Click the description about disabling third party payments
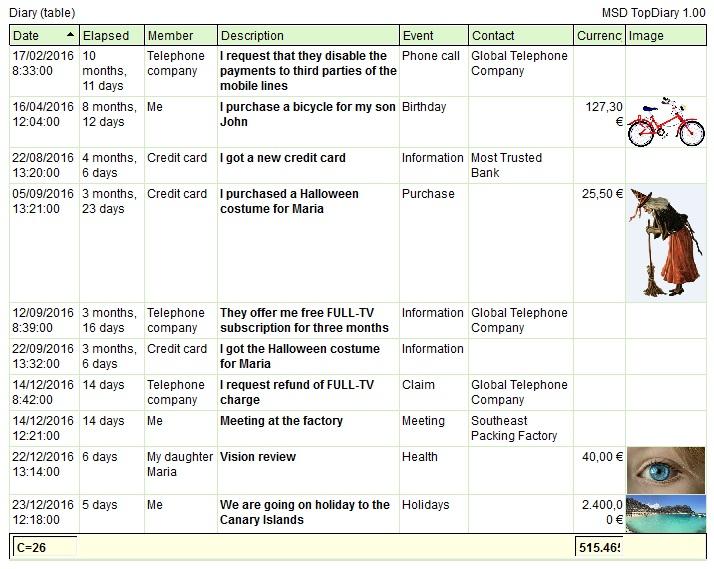The image size is (714, 569). 308,71
